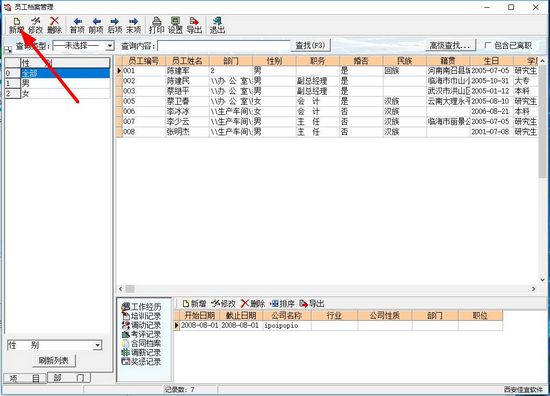Click the top toolbar 导出 (Export) icon
The height and width of the screenshot is (396, 550).
[x=194, y=26]
